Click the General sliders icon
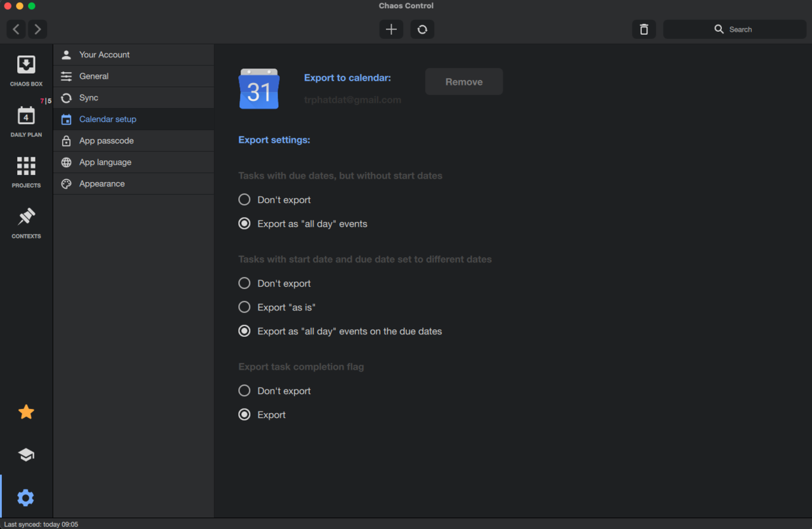 pos(66,76)
